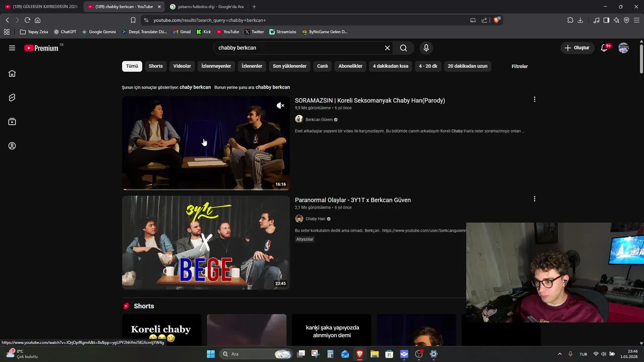Select the Son yüklenenler filter chip
Image resolution: width=644 pixels, height=362 pixels.
tap(290, 66)
